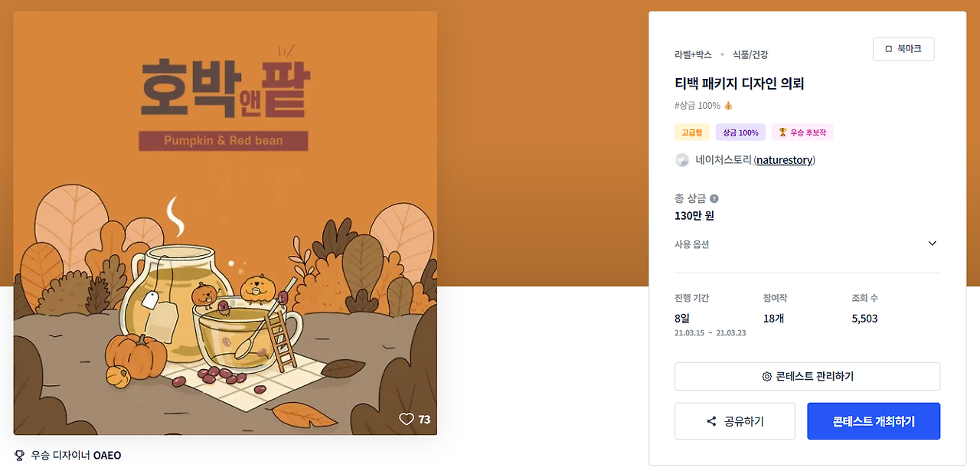The height and width of the screenshot is (471, 980).
Task: Click the heart like icon on the artwork
Action: [x=407, y=419]
